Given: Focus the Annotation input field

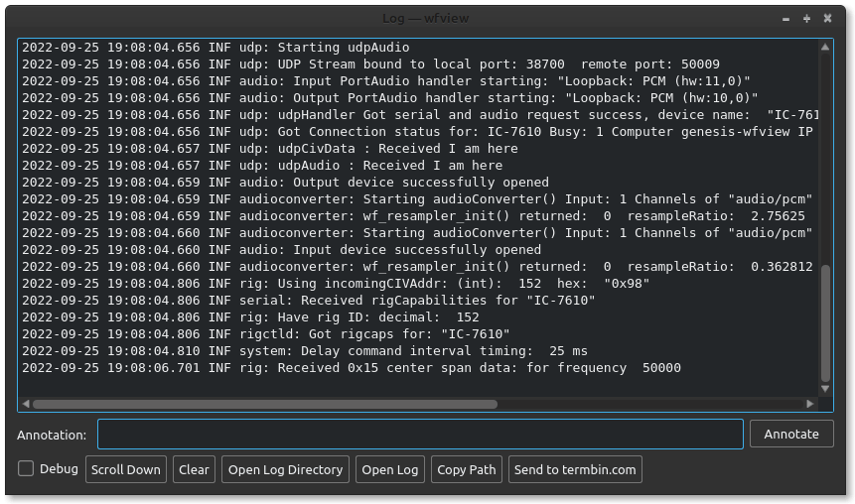Looking at the screenshot, I should tap(420, 435).
